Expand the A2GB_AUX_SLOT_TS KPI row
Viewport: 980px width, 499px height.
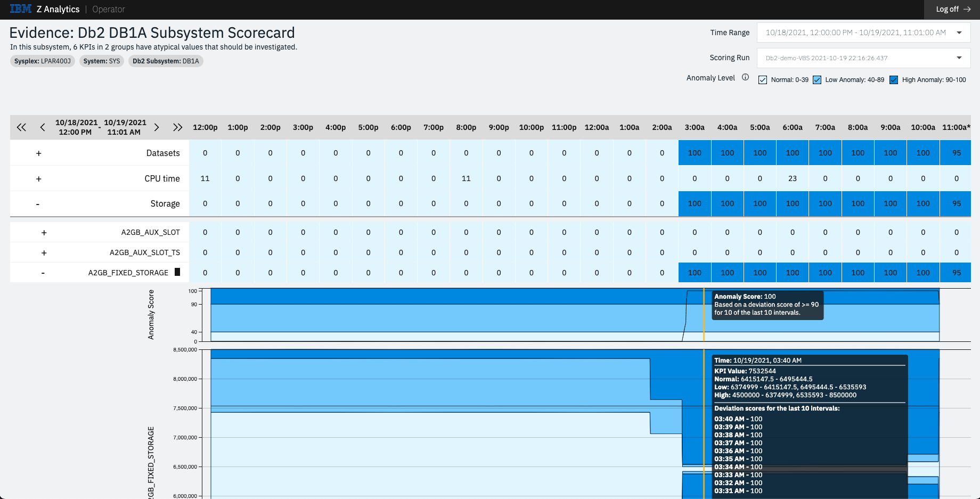click(x=44, y=253)
